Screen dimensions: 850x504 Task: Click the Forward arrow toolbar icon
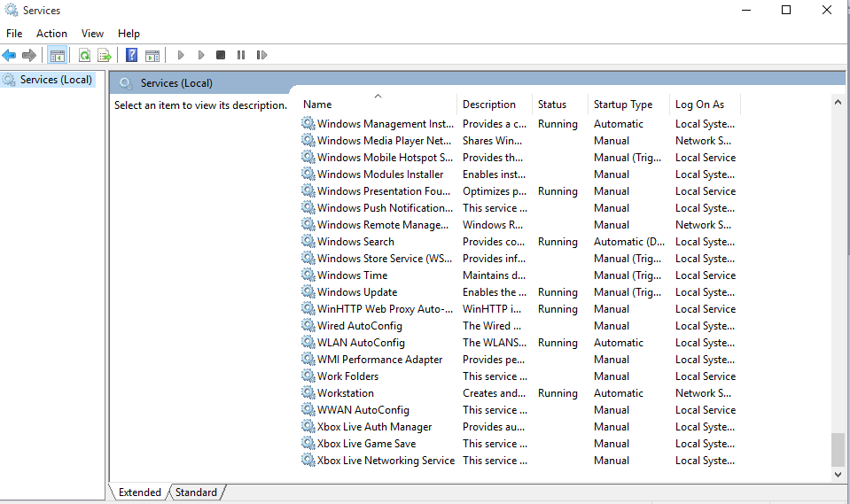pos(29,55)
